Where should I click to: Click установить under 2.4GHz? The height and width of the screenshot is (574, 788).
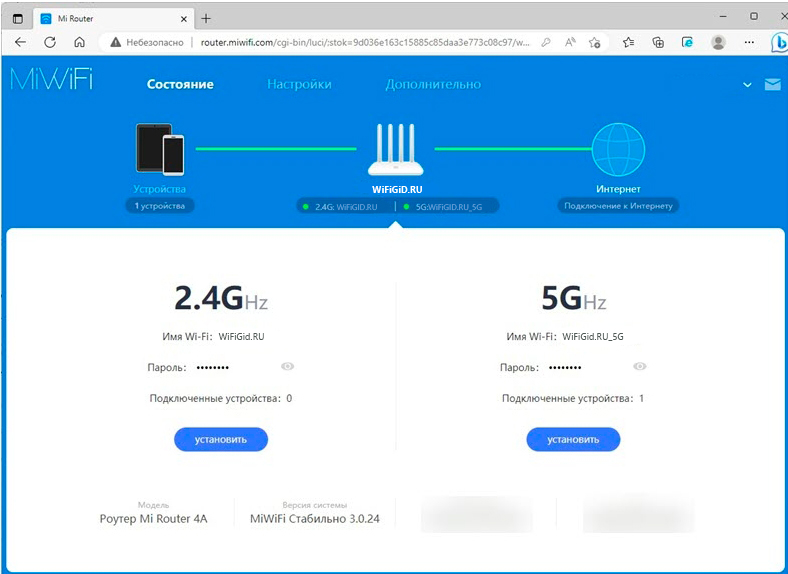(221, 439)
